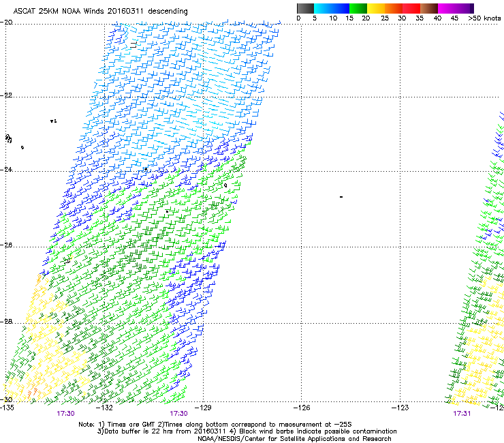Viewport: 504px width, 443px height.
Task: Click the 17:30 time label left of -129
Action: pos(178,414)
